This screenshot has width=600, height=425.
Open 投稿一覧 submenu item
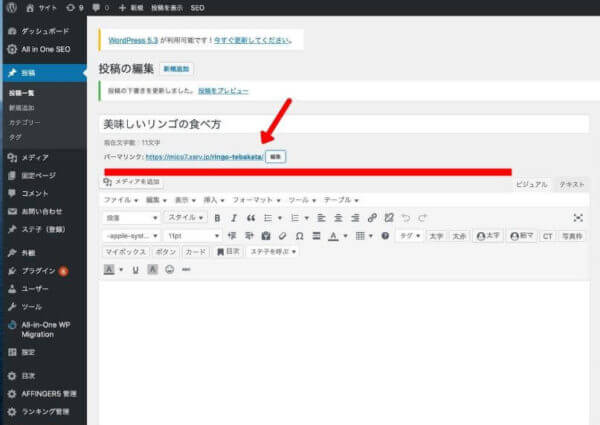(22, 93)
